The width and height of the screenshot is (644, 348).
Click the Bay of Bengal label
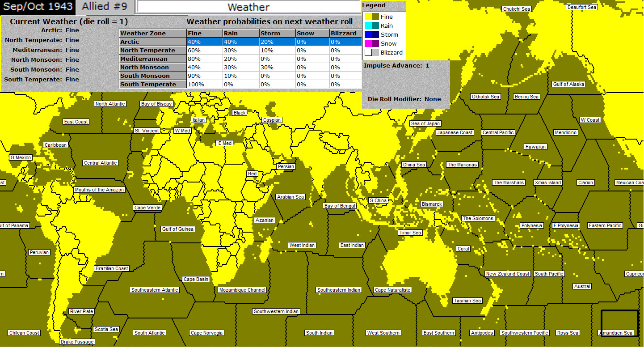[x=340, y=206]
